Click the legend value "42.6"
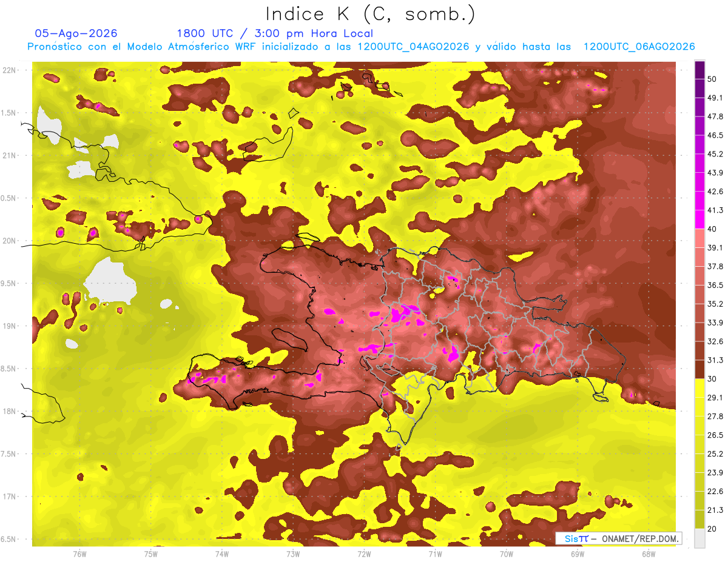 coord(715,192)
